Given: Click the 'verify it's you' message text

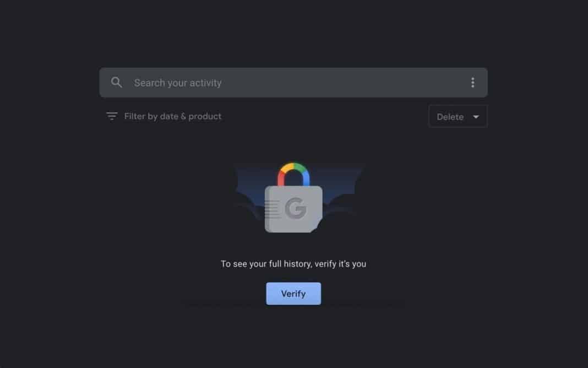Looking at the screenshot, I should click(x=340, y=264).
